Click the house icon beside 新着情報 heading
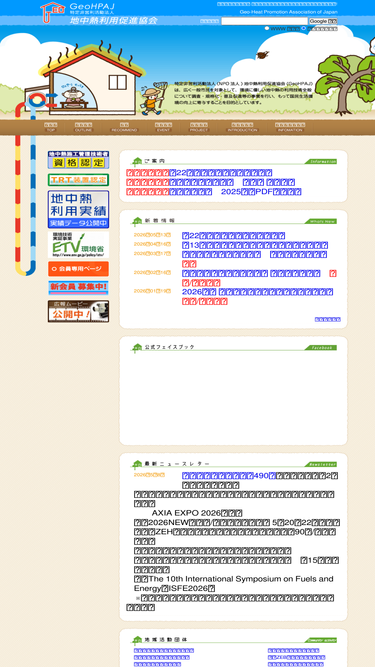The height and width of the screenshot is (667, 375). point(137,221)
